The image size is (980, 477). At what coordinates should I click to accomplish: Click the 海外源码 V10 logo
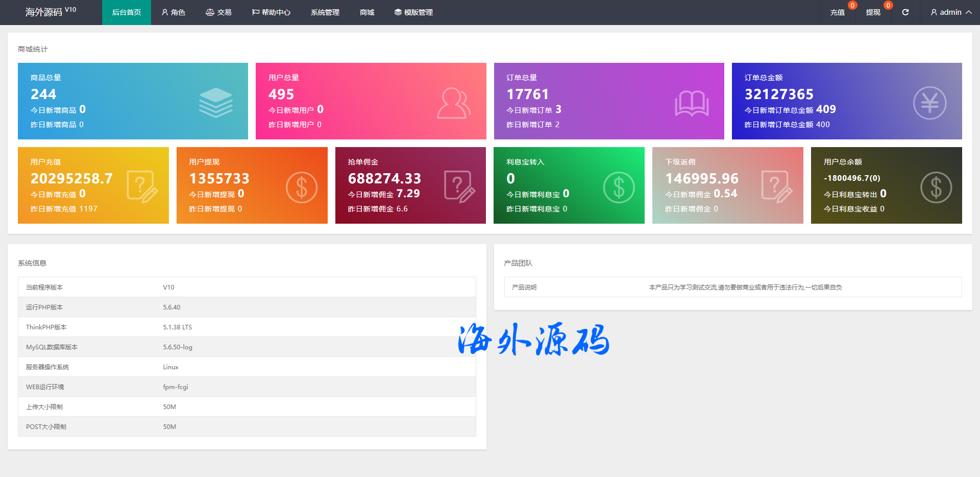51,12
